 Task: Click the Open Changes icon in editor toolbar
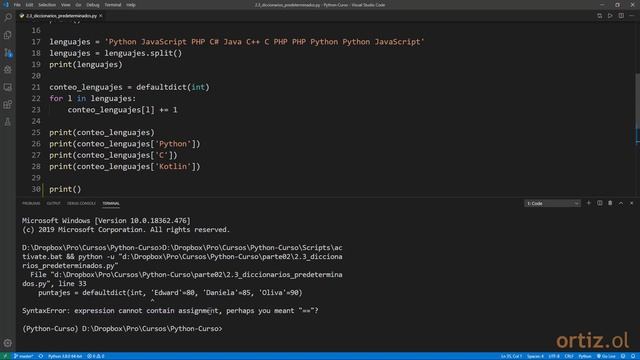point(599,16)
